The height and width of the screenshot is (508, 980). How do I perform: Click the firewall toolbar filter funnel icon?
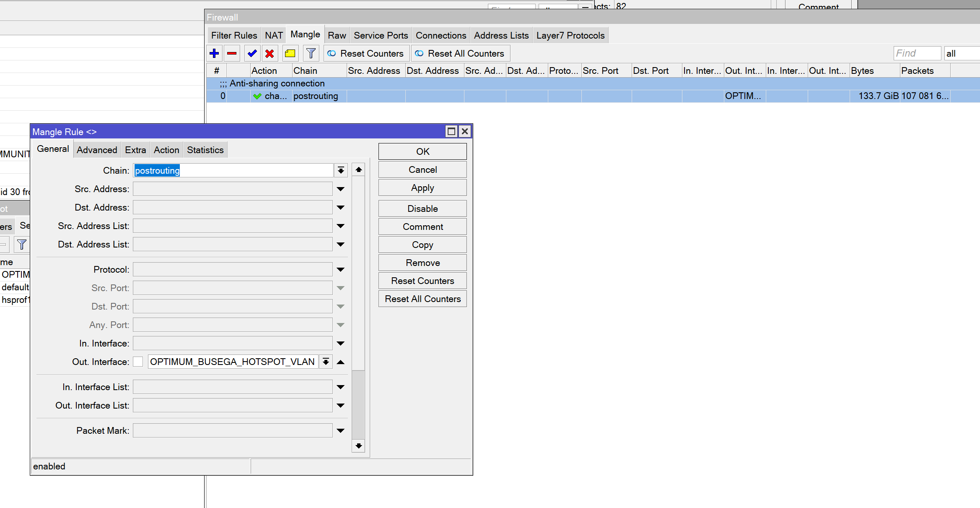(311, 53)
